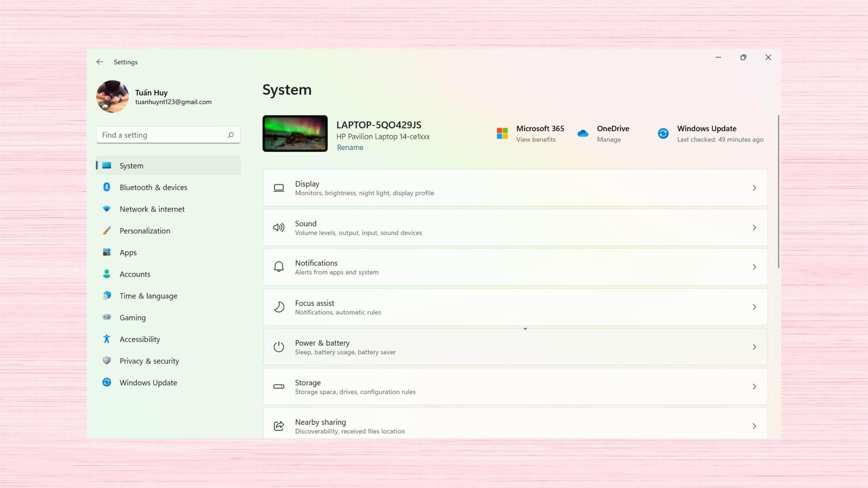Expand Sound settings chevron
This screenshot has width=868, height=488.
click(x=754, y=228)
